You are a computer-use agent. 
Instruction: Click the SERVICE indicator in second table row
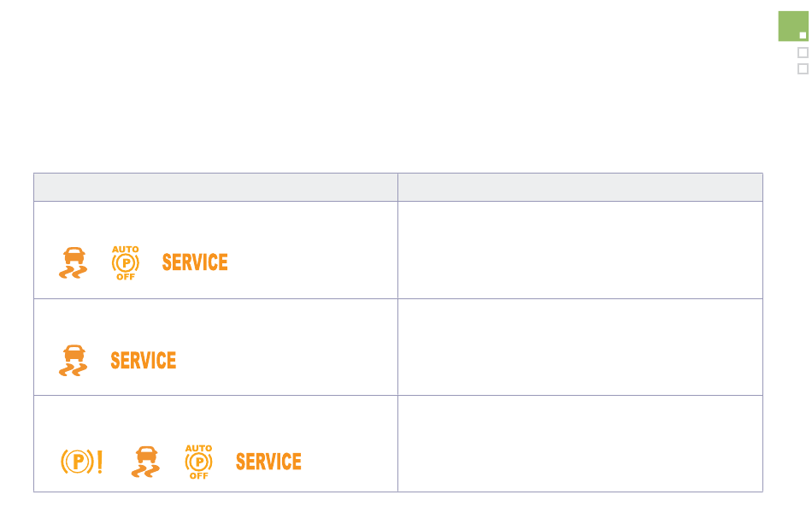(x=144, y=361)
